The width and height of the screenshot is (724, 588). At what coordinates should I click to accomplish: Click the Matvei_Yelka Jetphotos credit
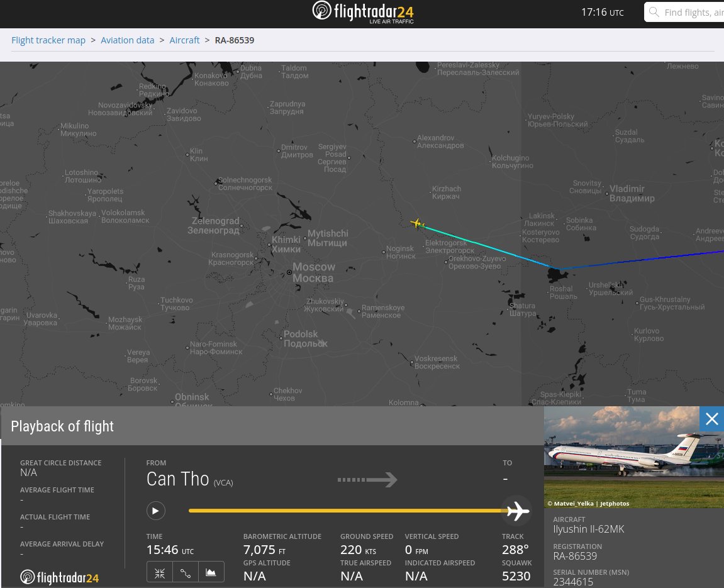coord(588,504)
